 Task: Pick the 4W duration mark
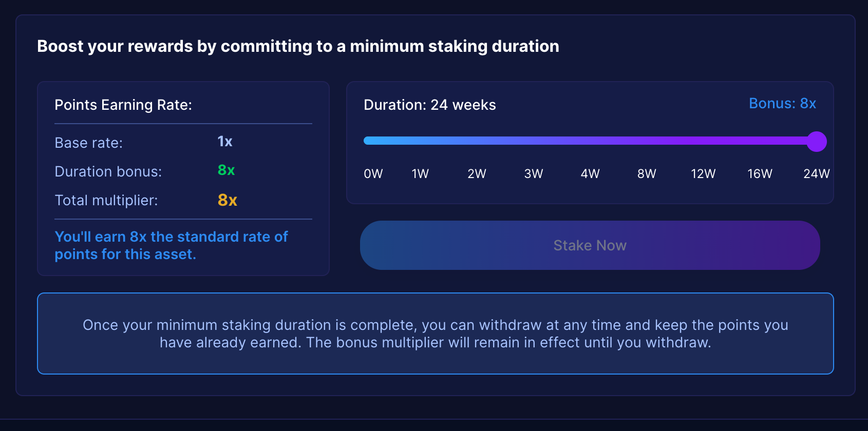pyautogui.click(x=590, y=174)
